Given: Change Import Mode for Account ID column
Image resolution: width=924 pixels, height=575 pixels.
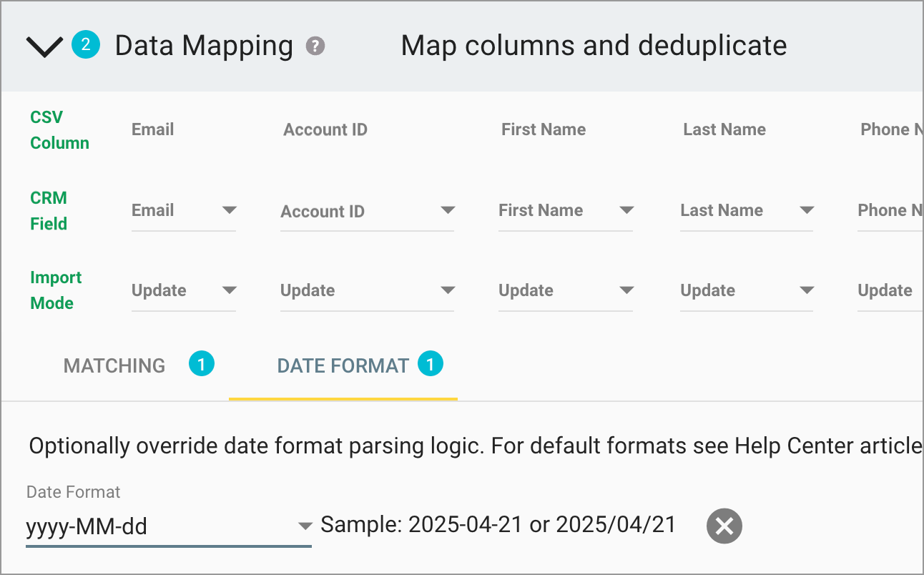Looking at the screenshot, I should 367,291.
